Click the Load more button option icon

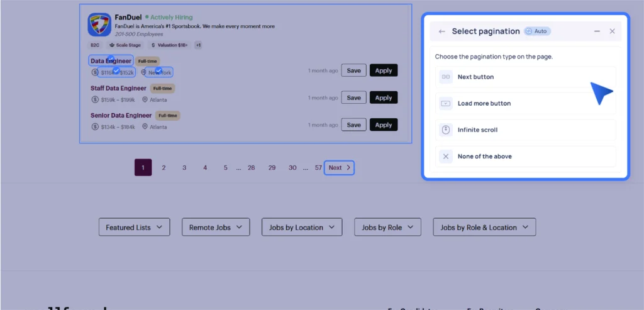(446, 104)
